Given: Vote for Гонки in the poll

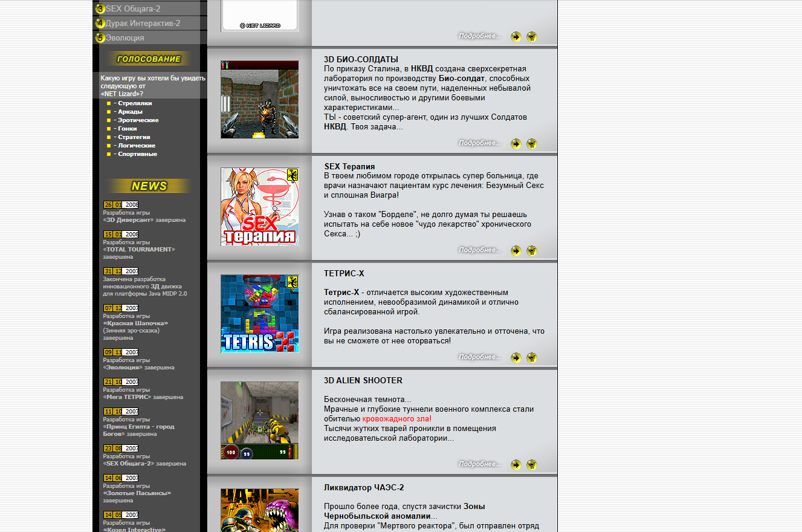Looking at the screenshot, I should coord(128,129).
